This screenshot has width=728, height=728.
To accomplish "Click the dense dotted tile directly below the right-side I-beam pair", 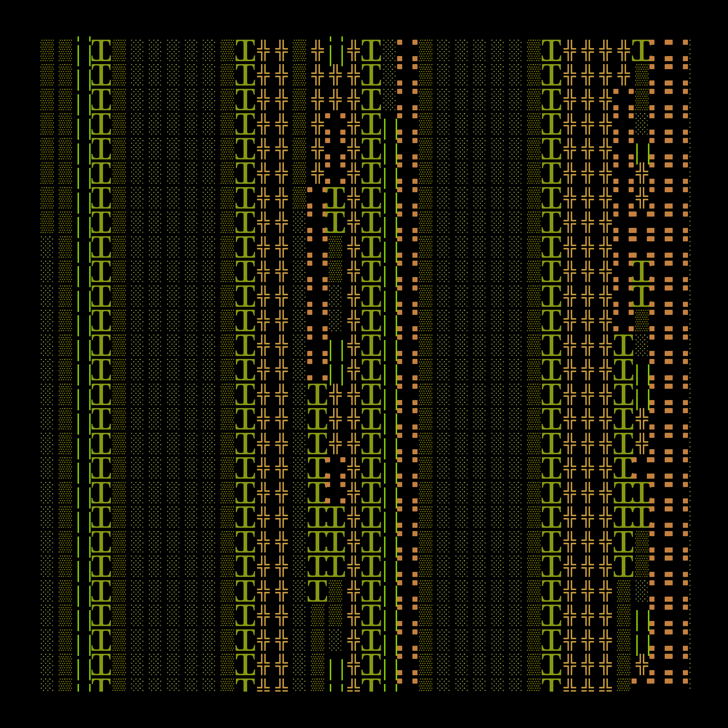I will pos(642,321).
